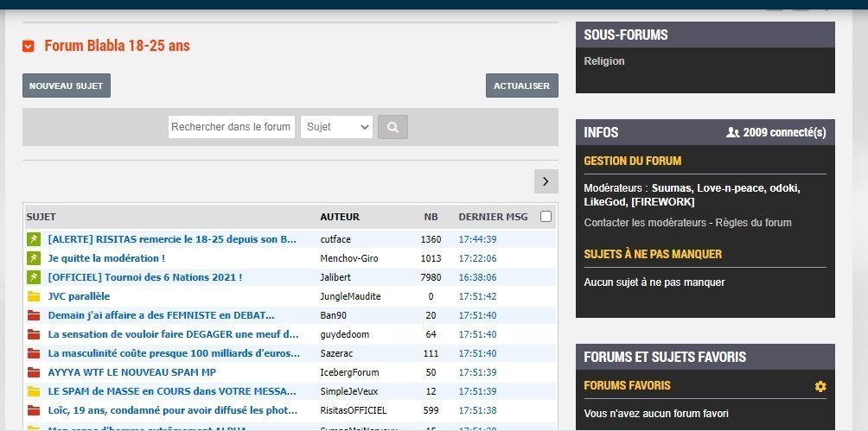Toggle the select-all checkbox in the table header
This screenshot has width=868, height=431.
[x=546, y=217]
